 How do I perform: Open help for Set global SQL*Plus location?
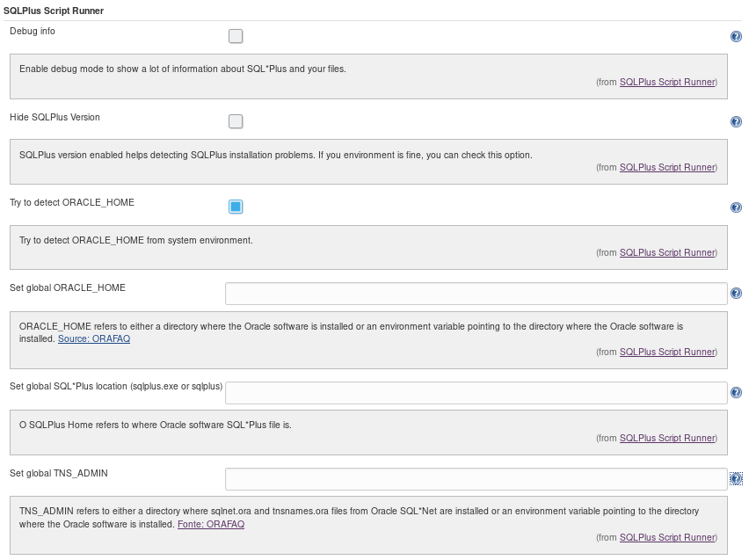(736, 393)
